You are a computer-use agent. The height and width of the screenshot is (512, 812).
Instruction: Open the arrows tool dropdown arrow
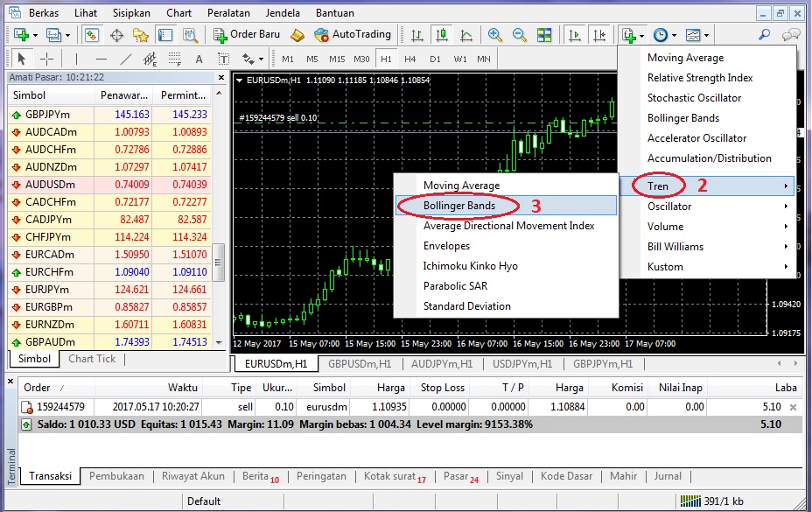[261, 60]
